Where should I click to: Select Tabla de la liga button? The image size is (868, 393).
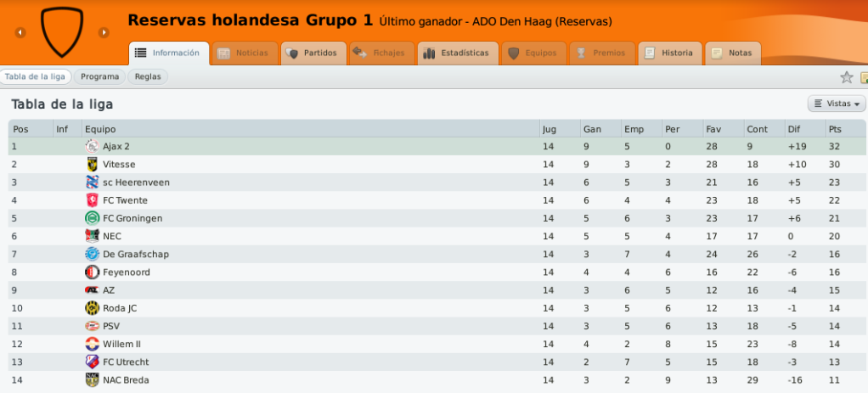[36, 77]
